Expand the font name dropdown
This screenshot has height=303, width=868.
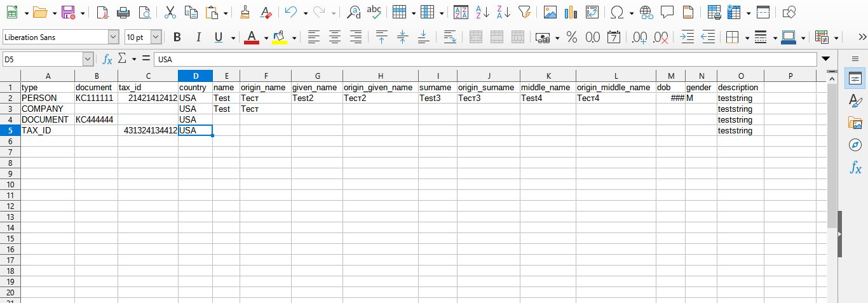(x=113, y=37)
